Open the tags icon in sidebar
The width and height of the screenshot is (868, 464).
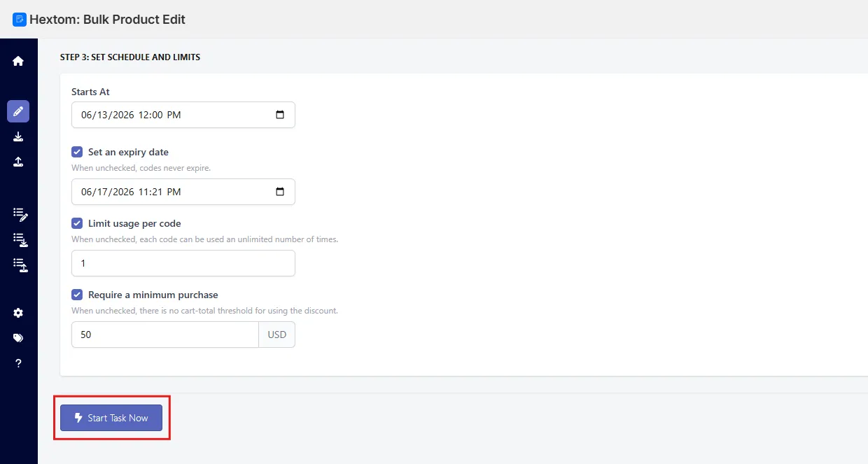(x=18, y=338)
